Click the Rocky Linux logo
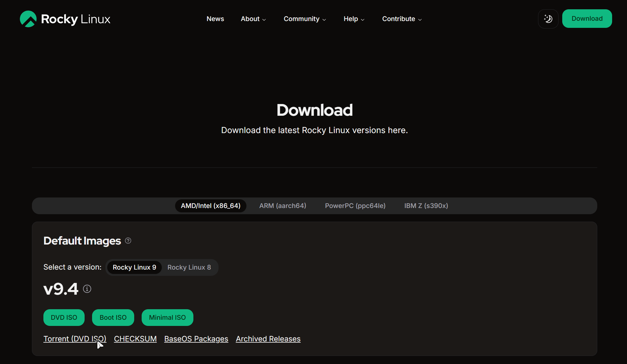 click(x=65, y=19)
